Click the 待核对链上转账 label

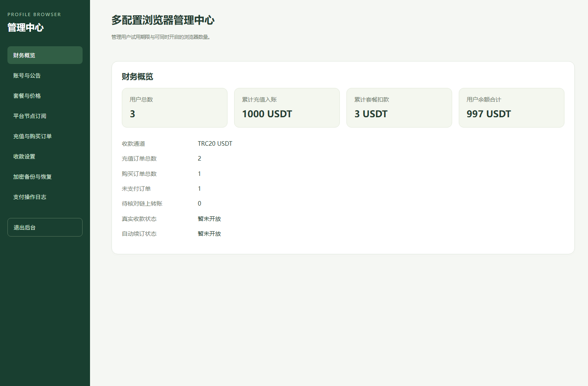(142, 204)
